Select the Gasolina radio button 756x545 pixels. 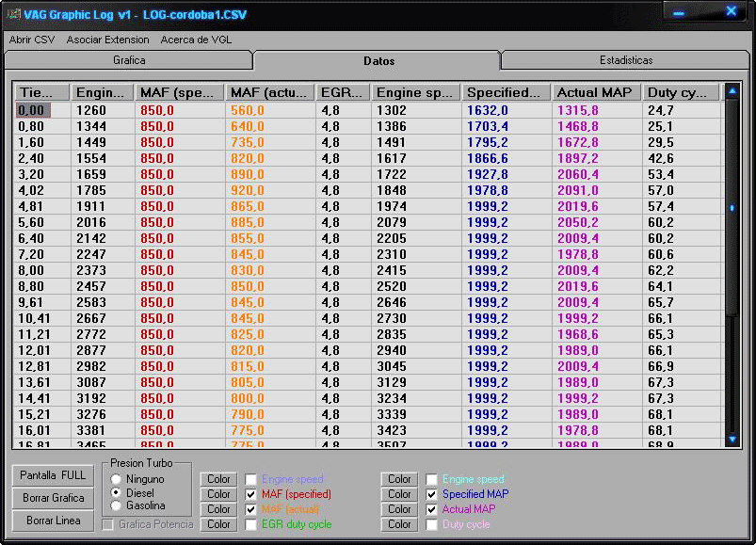coord(116,506)
